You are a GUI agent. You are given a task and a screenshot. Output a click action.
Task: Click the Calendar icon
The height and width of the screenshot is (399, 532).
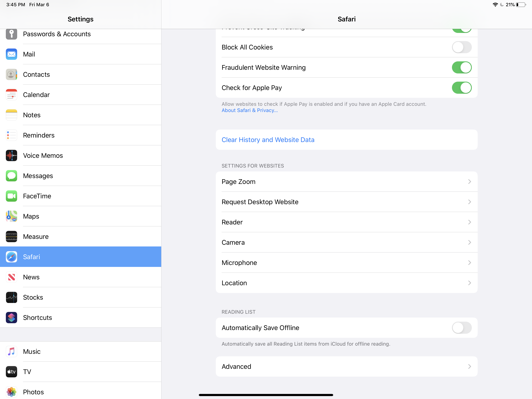pos(11,94)
